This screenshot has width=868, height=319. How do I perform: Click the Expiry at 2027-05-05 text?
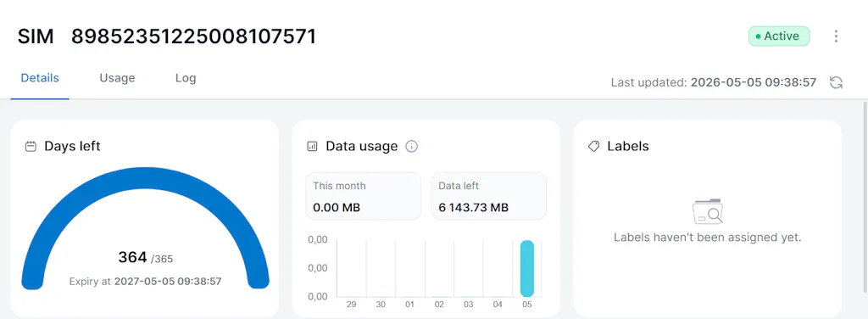pyautogui.click(x=145, y=282)
